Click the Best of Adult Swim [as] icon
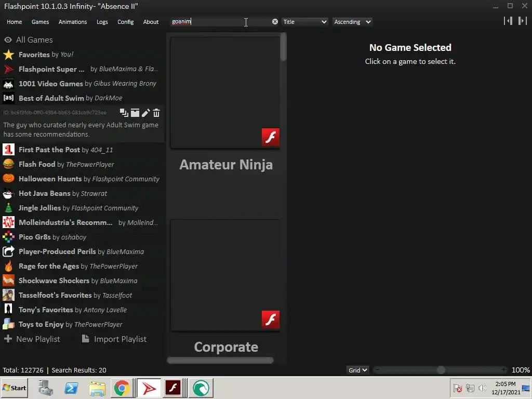 coord(8,98)
